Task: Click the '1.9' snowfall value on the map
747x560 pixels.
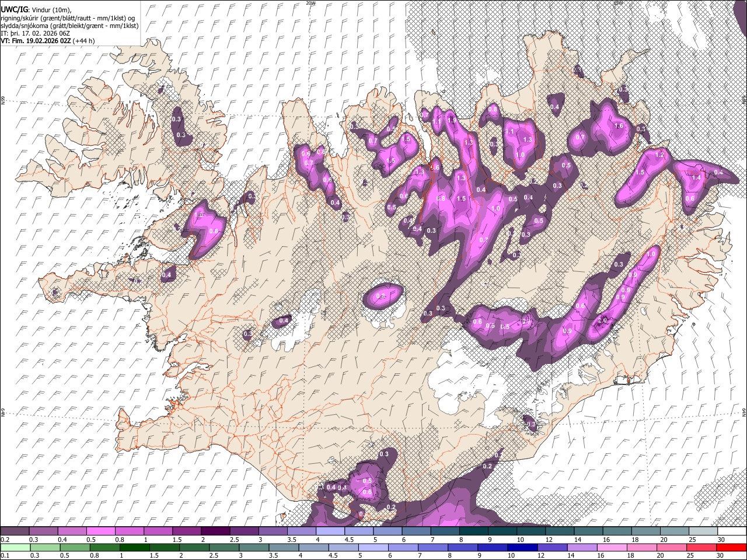Action: coord(451,120)
